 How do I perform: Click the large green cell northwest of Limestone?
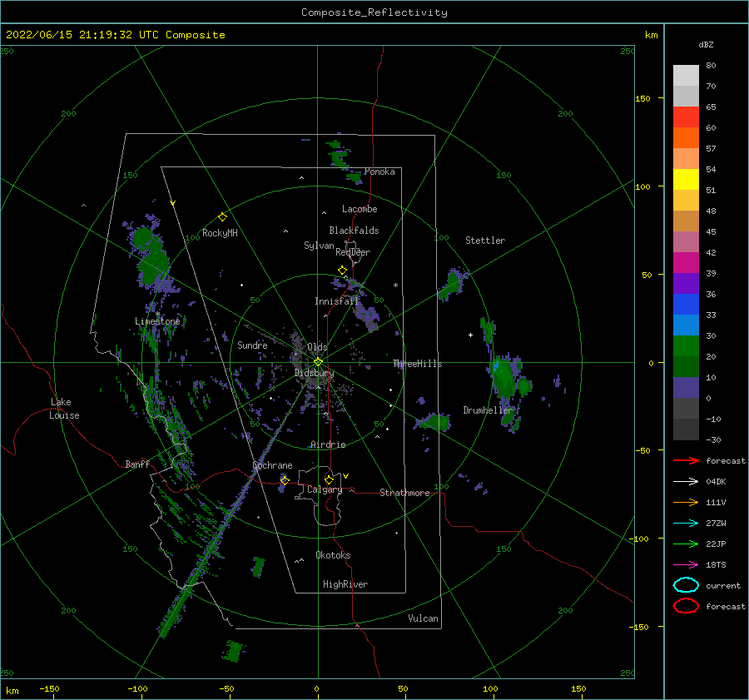tap(151, 258)
